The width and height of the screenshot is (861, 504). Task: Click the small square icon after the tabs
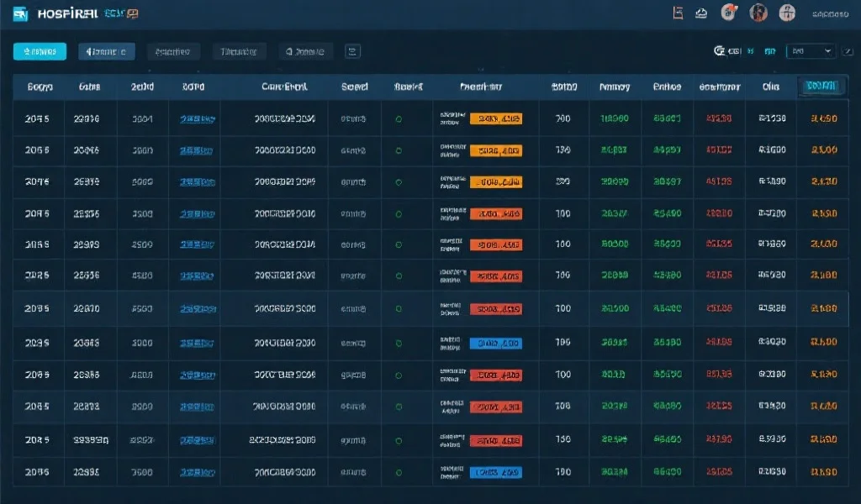coord(353,51)
